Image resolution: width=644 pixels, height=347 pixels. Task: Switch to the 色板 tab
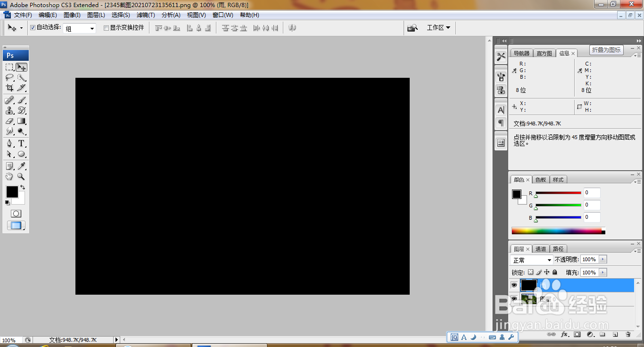(x=541, y=180)
